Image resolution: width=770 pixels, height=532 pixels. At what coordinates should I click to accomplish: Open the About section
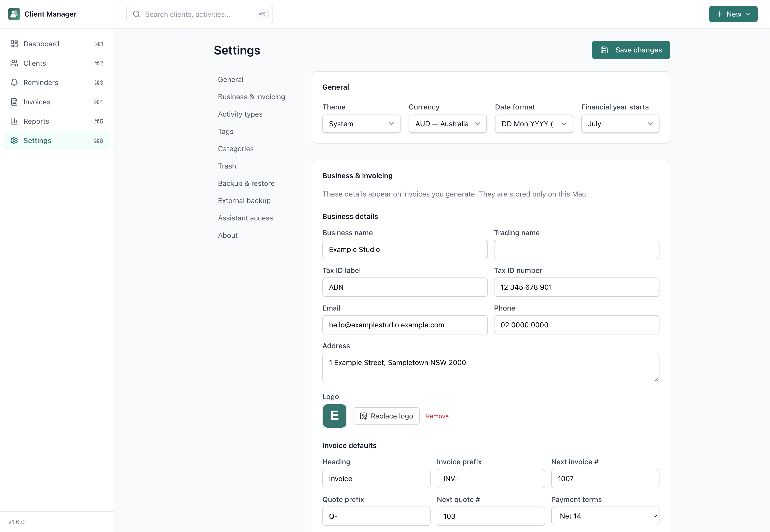[228, 235]
